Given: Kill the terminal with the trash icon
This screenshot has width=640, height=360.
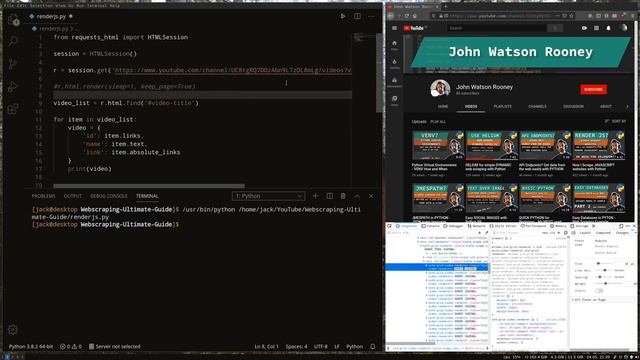Looking at the screenshot, I should point(343,196).
